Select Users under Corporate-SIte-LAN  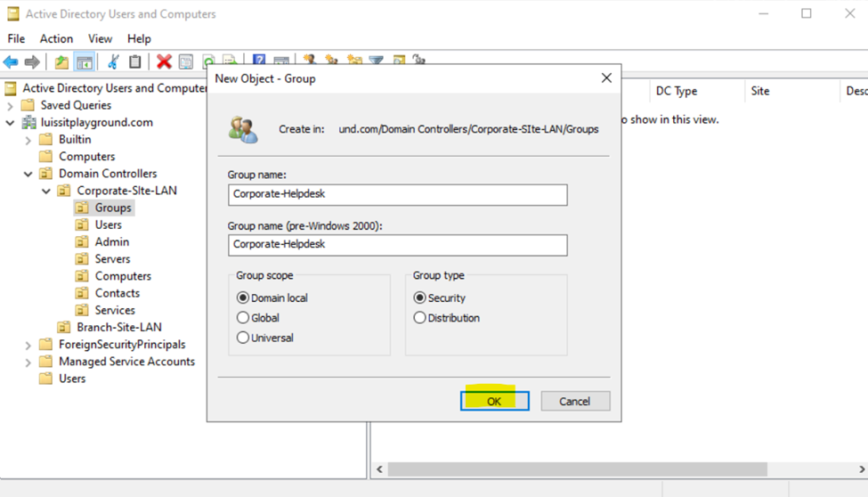point(108,225)
